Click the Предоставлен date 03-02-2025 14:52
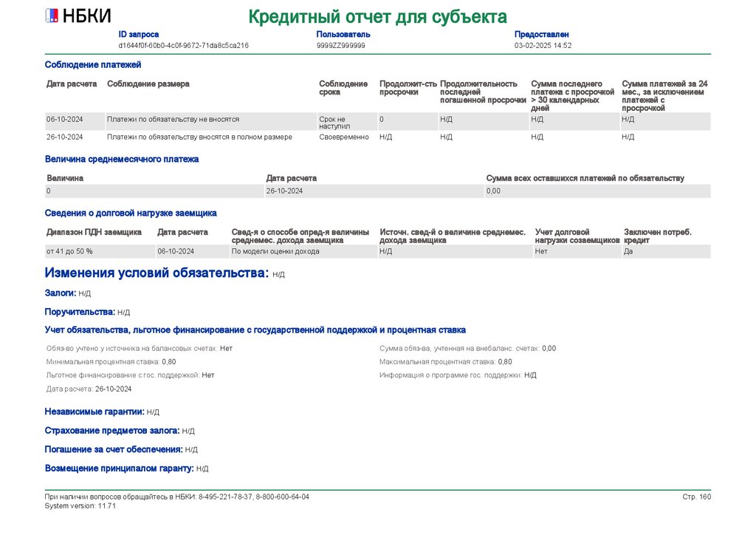 click(543, 46)
